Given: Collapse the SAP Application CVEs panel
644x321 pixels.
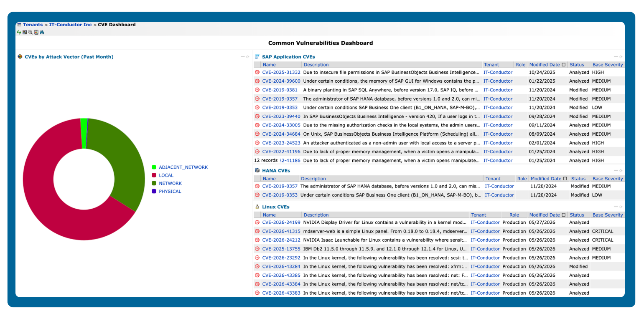Looking at the screenshot, I should click(x=616, y=57).
